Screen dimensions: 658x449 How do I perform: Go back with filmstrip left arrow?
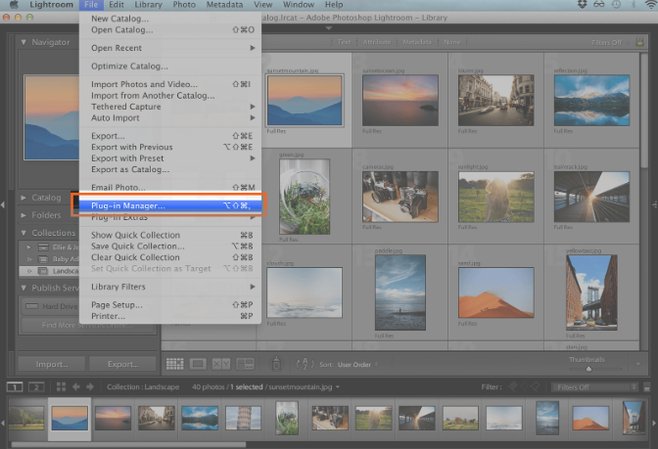[76, 387]
